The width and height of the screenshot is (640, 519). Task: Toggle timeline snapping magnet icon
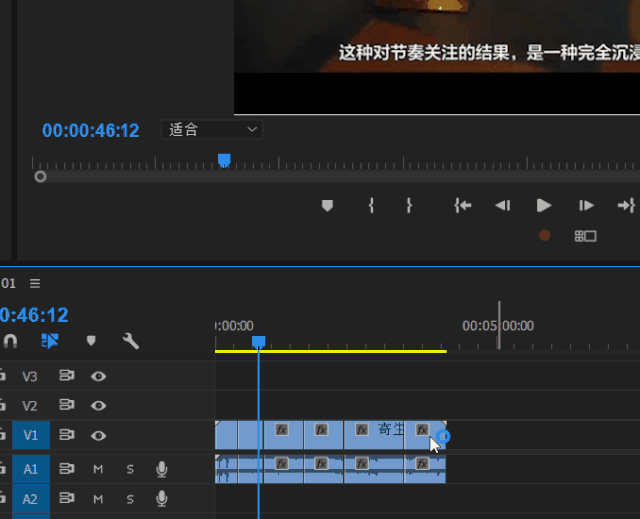pyautogui.click(x=10, y=341)
